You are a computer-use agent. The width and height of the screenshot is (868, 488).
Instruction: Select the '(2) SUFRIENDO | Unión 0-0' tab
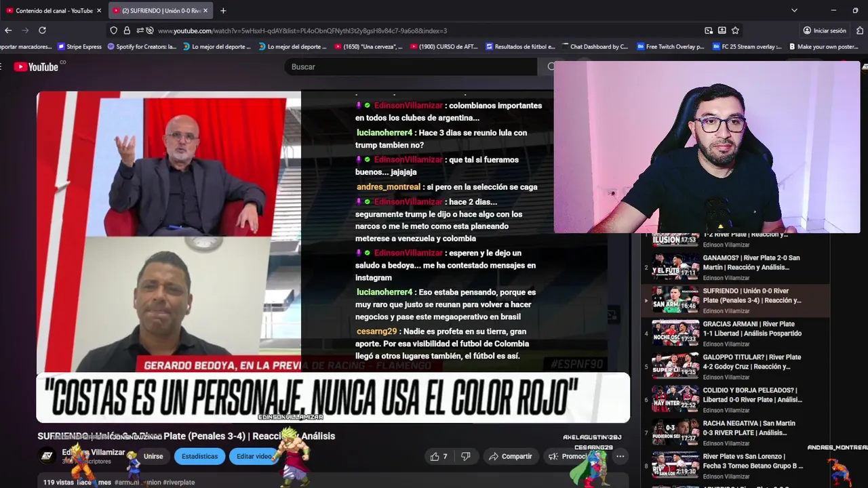coord(160,11)
